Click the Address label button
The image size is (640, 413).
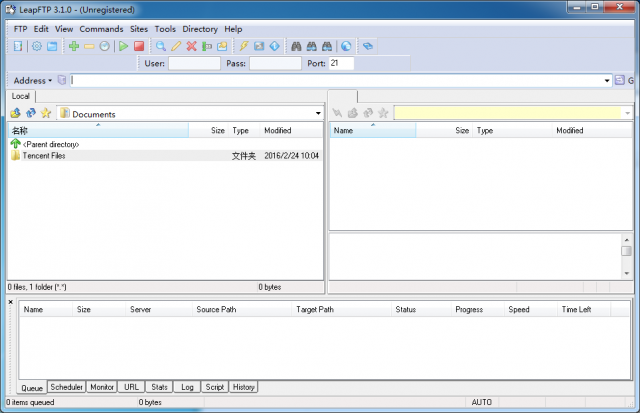pos(33,80)
